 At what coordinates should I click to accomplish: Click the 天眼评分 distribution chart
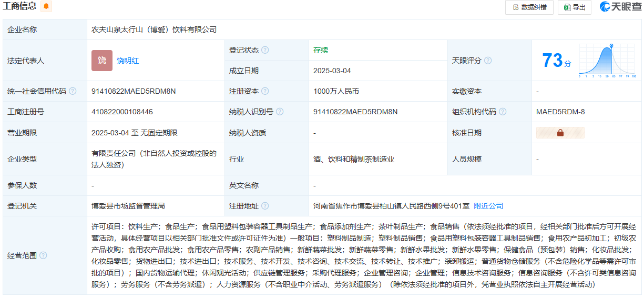coord(608,61)
